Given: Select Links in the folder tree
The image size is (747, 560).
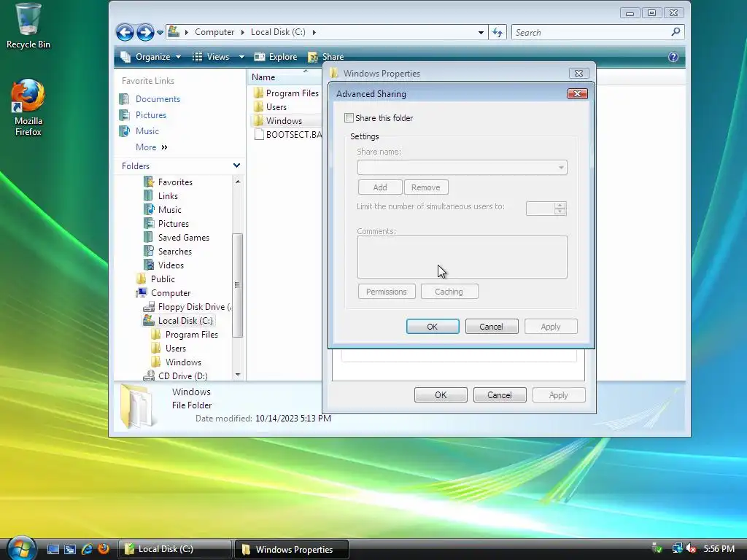Looking at the screenshot, I should [x=161, y=195].
